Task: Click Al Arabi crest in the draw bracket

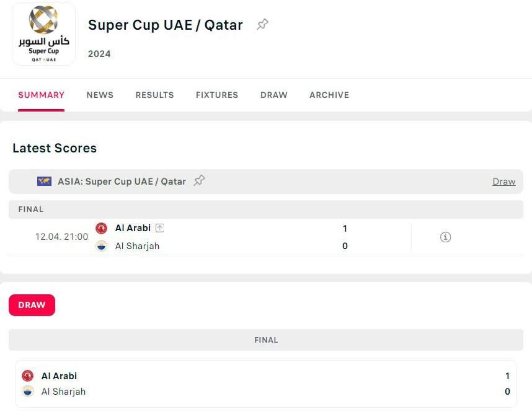Action: [x=27, y=375]
